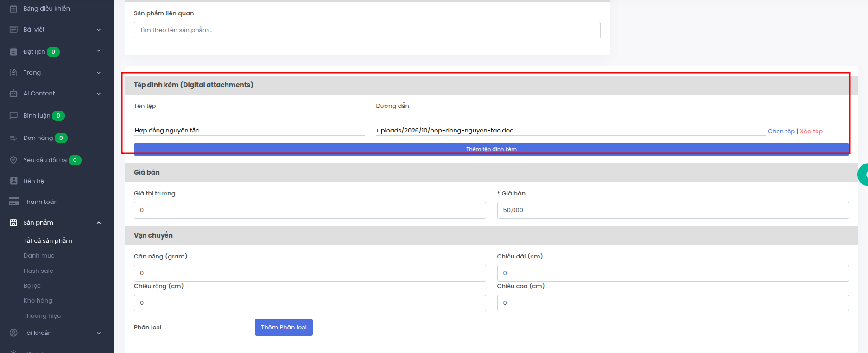Open Flash sale submenu item

click(38, 271)
